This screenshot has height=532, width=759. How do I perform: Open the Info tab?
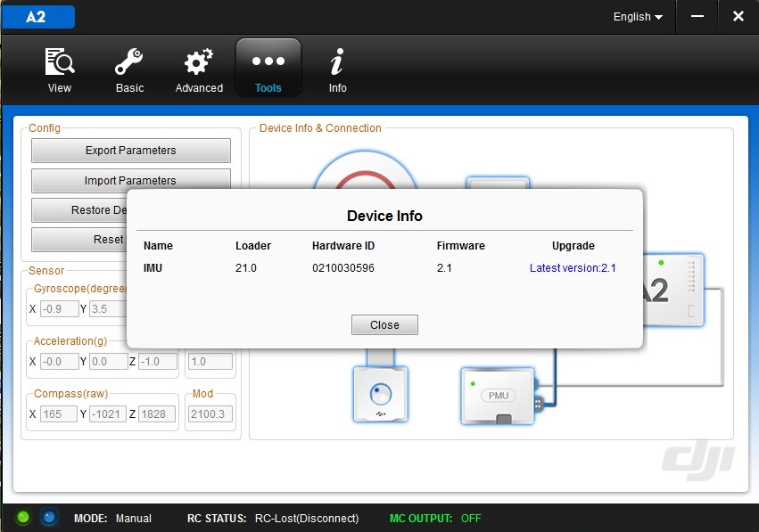click(337, 70)
